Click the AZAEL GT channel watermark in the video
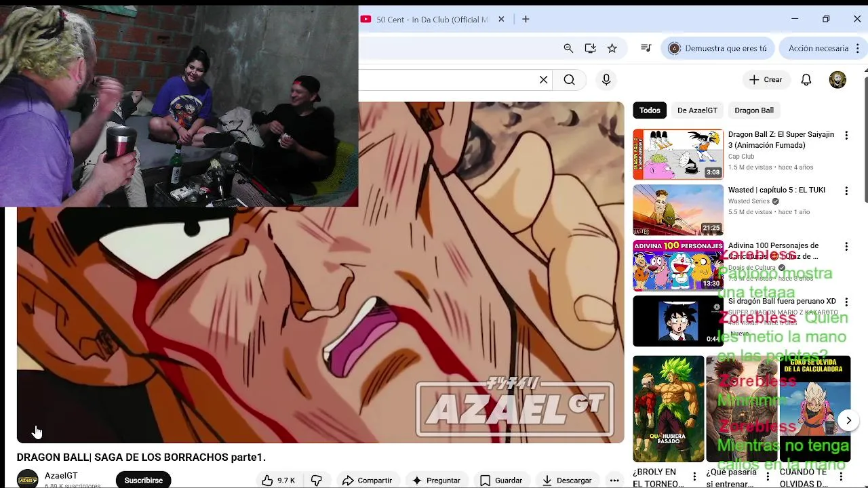 pos(515,407)
